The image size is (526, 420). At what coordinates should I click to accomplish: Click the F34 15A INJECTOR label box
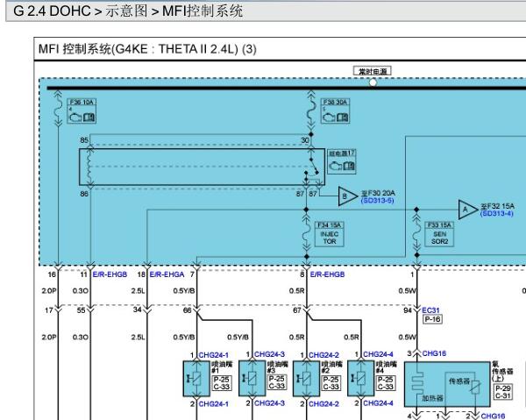pos(330,234)
